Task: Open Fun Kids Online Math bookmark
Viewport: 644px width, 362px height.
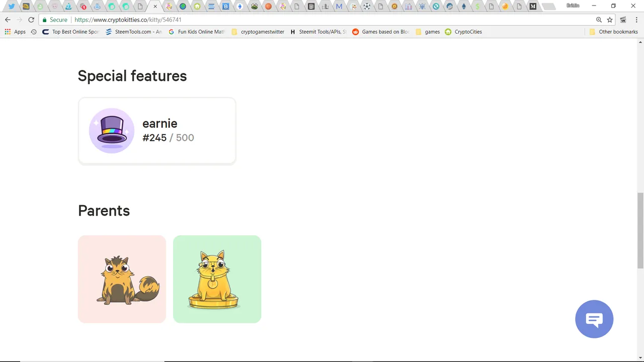Action: (196, 32)
